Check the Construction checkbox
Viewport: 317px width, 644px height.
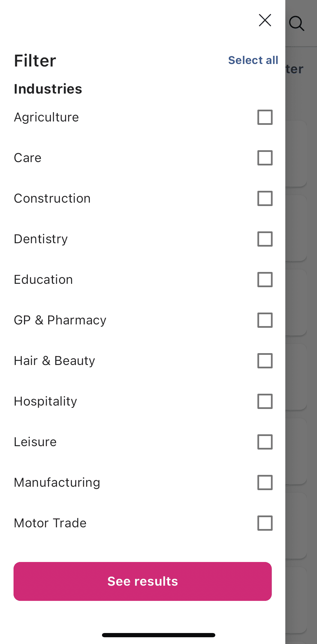point(265,198)
